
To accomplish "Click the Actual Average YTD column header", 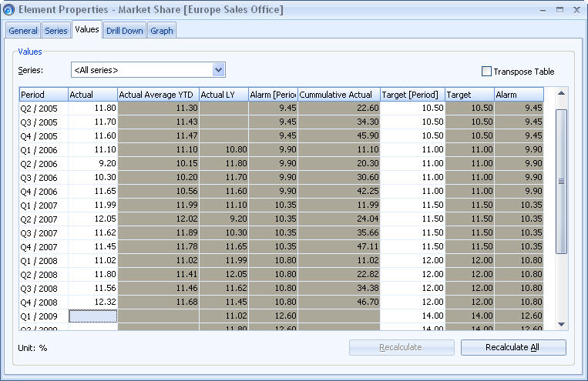I will 158,95.
